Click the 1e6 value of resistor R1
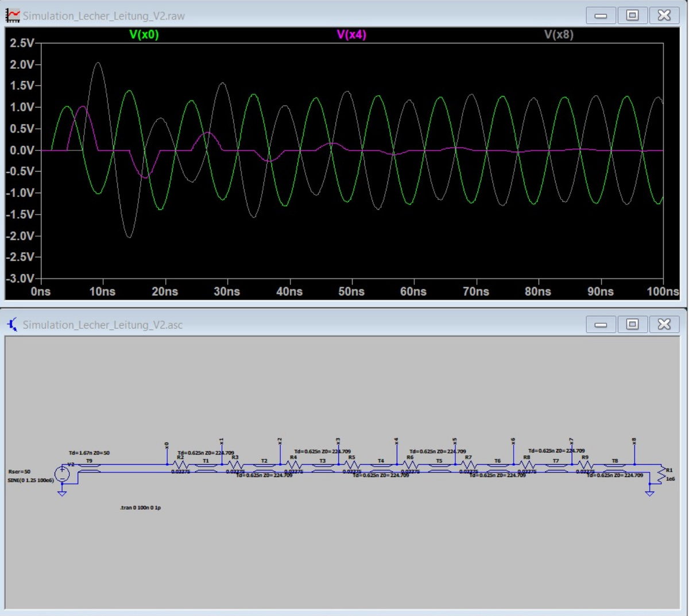The image size is (689, 616). (x=670, y=478)
